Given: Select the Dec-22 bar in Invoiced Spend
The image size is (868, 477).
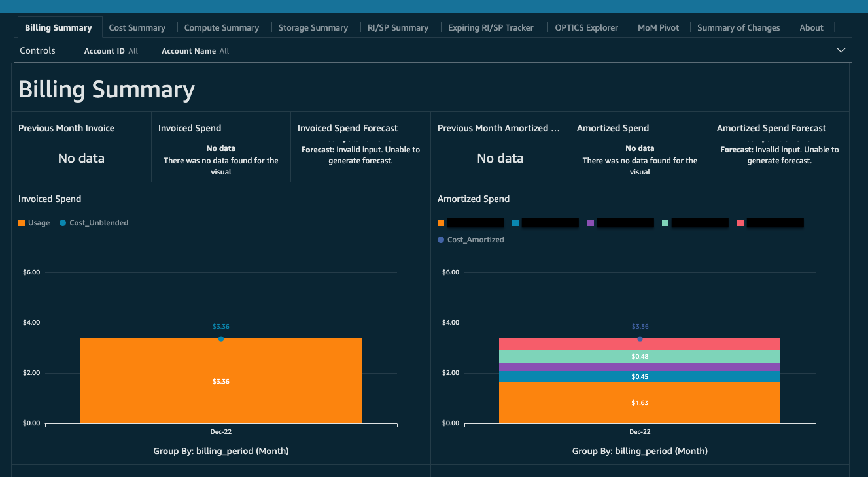Looking at the screenshot, I should (x=220, y=381).
